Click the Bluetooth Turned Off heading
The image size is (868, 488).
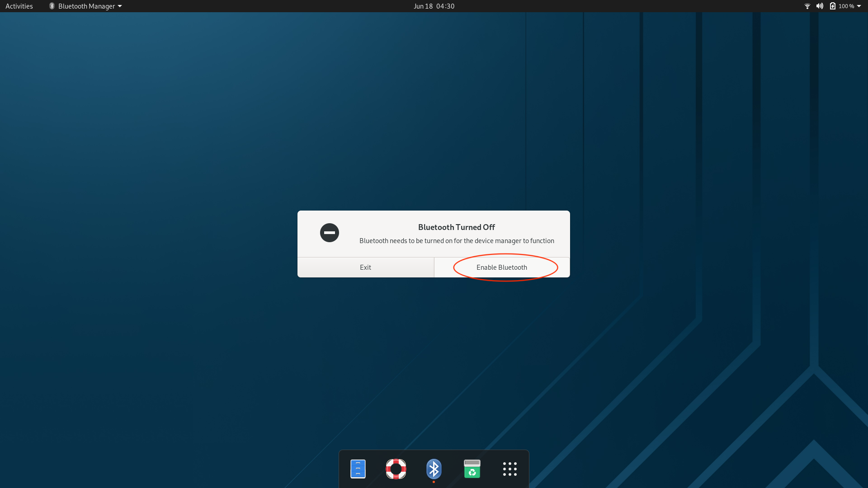[x=456, y=227]
